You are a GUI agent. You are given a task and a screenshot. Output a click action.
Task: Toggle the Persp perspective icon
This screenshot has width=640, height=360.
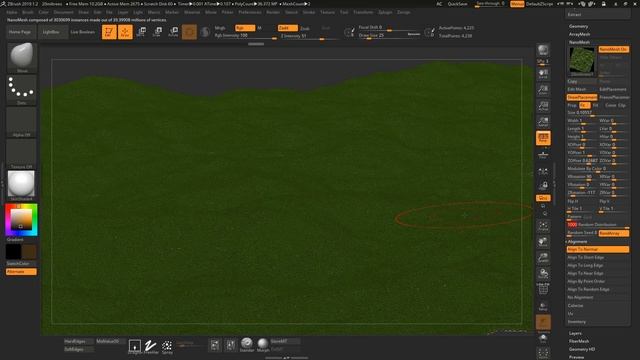tap(543, 138)
